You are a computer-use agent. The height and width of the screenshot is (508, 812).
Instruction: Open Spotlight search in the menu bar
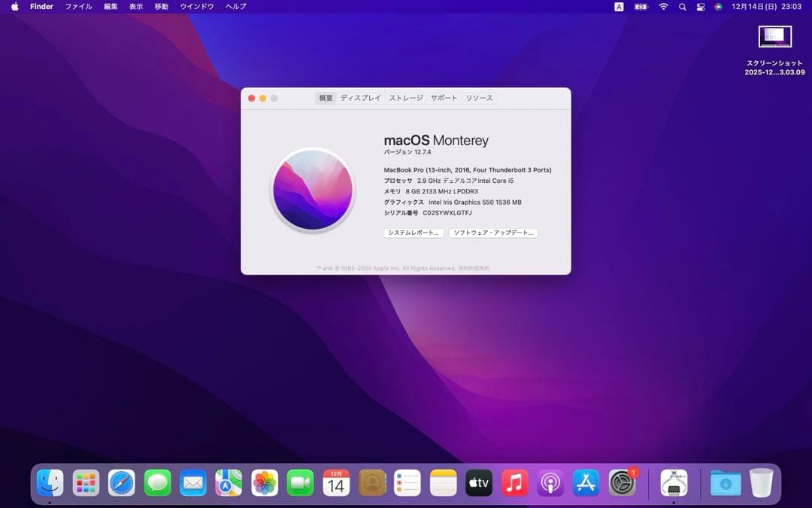[x=681, y=6]
